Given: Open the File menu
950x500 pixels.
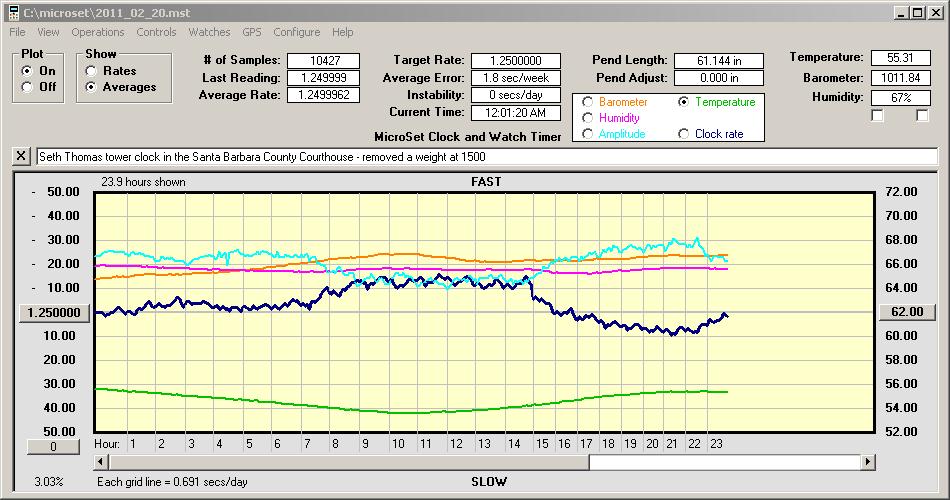Looking at the screenshot, I should [17, 32].
